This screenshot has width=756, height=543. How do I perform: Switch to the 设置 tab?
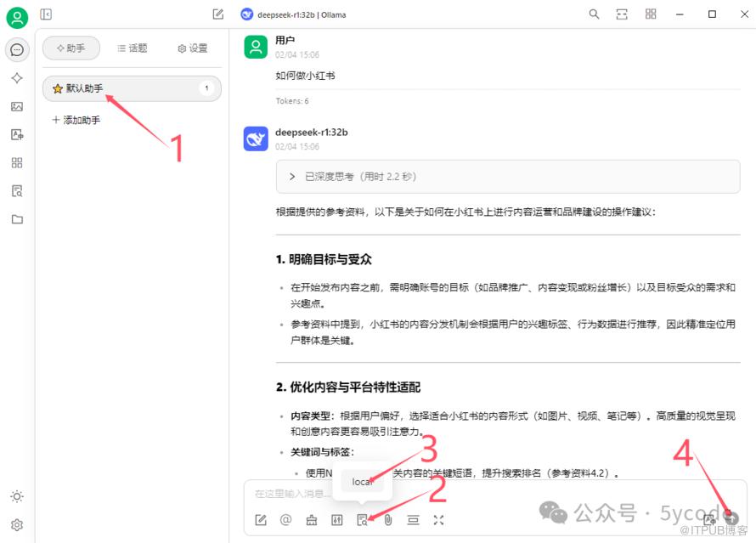pyautogui.click(x=192, y=48)
